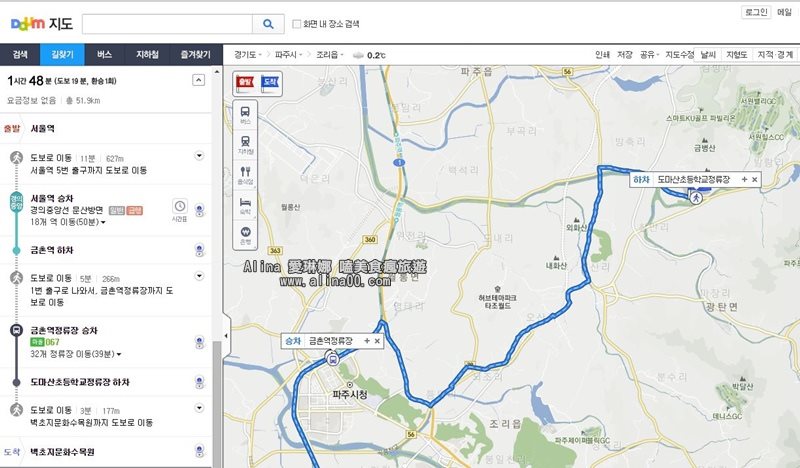This screenshot has height=468, width=800.
Task: Click the blue 도착 flag icon
Action: (x=270, y=83)
